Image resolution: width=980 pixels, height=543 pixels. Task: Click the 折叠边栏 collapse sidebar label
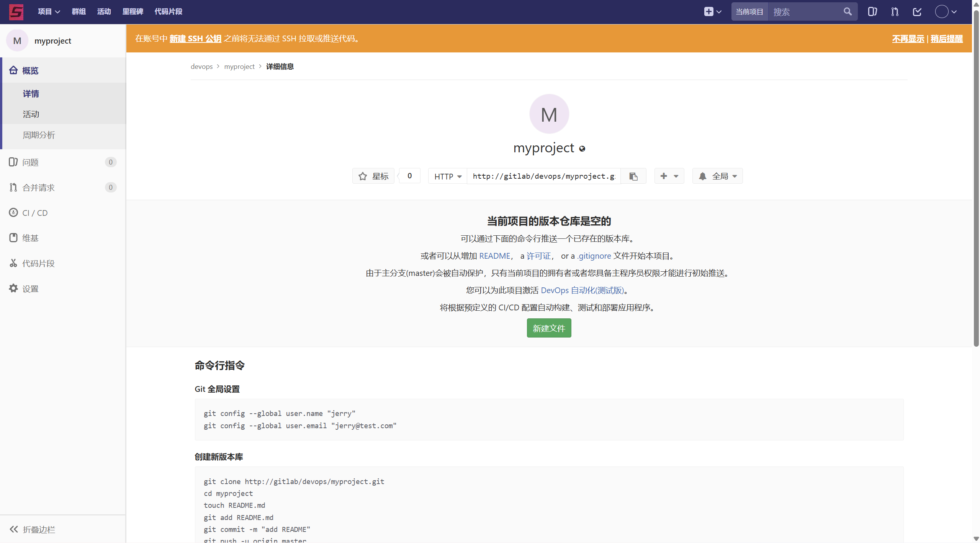[x=39, y=530]
